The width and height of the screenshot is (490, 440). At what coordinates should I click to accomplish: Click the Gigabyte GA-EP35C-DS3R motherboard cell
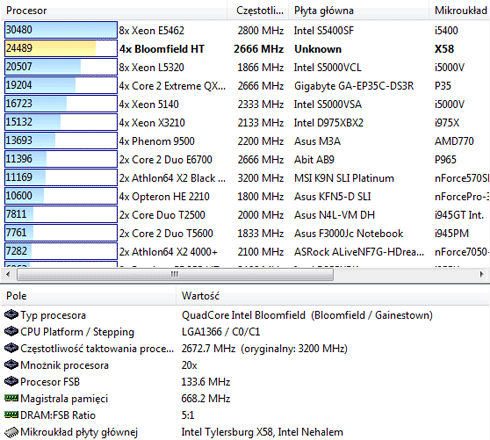(354, 86)
